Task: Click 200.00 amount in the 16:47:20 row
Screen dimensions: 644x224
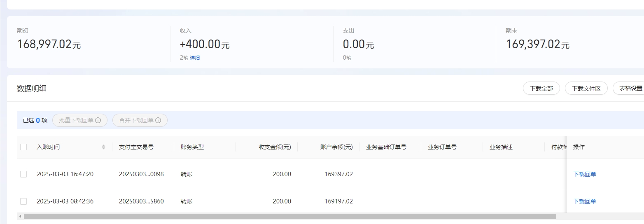Action: (x=282, y=174)
